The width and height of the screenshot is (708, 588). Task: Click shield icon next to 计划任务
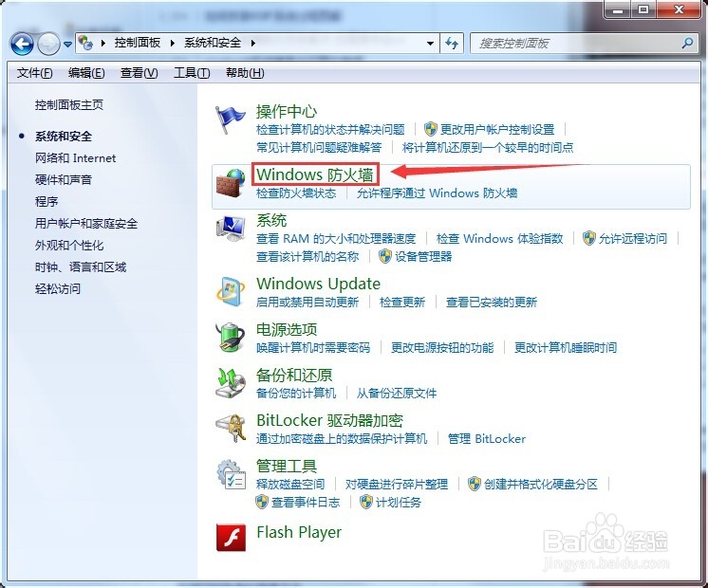click(365, 502)
